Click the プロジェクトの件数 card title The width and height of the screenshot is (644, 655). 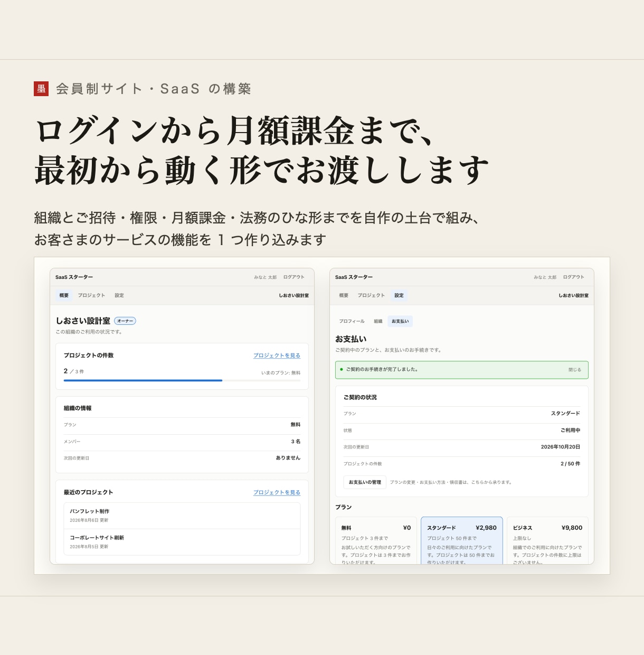88,355
